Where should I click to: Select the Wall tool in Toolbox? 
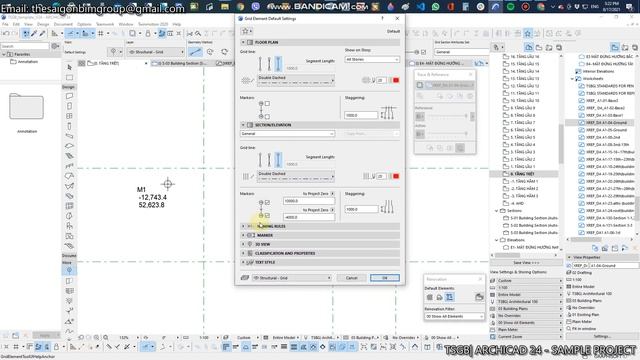coord(69,96)
